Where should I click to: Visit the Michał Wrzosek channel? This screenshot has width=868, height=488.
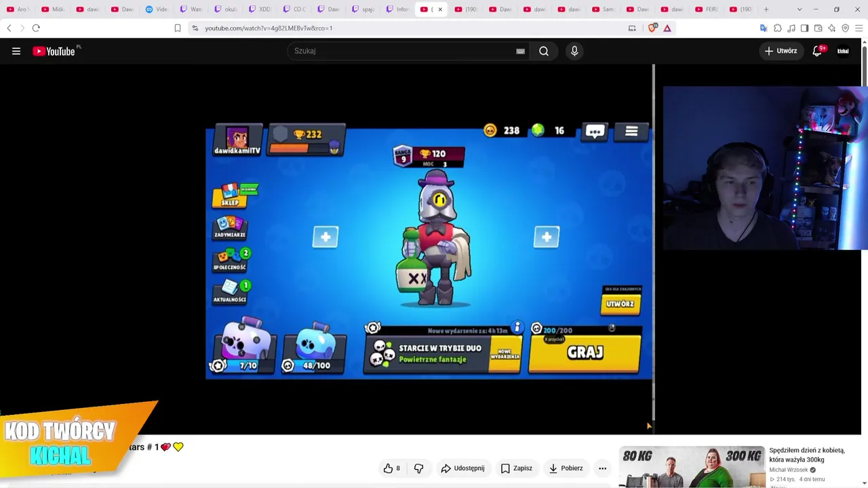(790, 470)
